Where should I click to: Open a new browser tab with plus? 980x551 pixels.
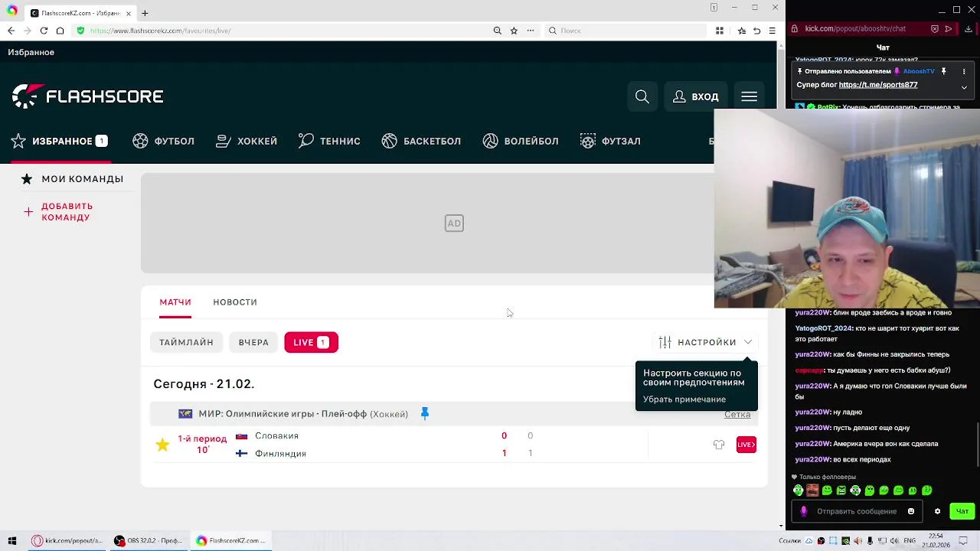pyautogui.click(x=145, y=13)
